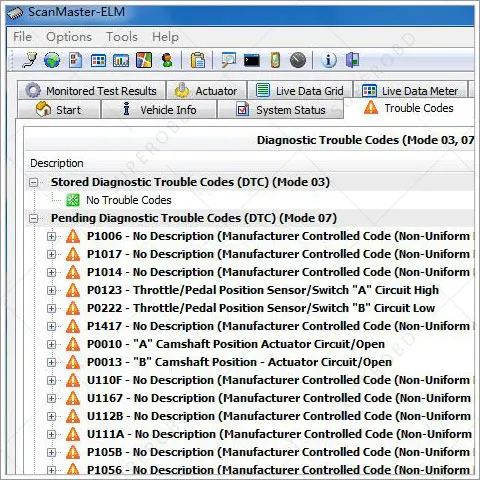Screen dimensions: 480x480
Task: Select the U110F No Description row text
Action: point(279,380)
